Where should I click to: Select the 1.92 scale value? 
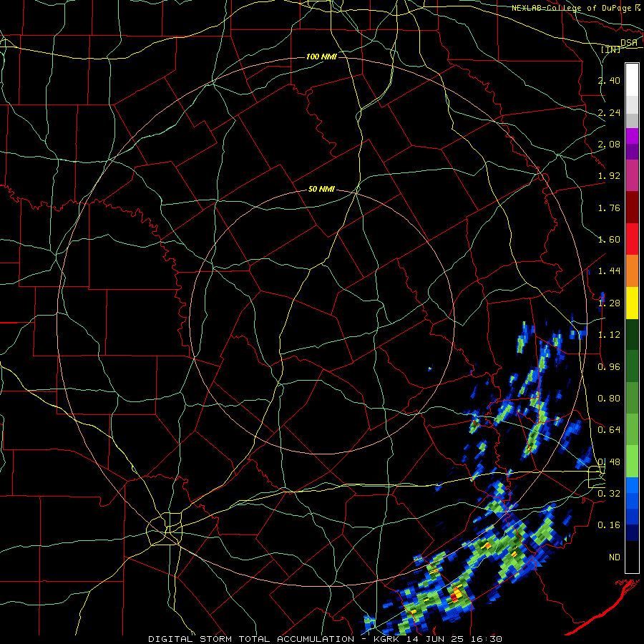pyautogui.click(x=609, y=176)
